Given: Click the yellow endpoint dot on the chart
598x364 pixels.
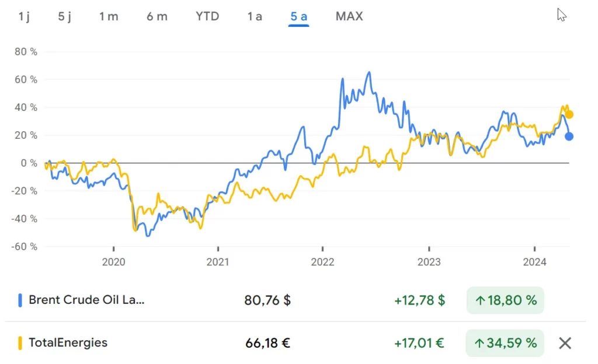Looking at the screenshot, I should 568,114.
